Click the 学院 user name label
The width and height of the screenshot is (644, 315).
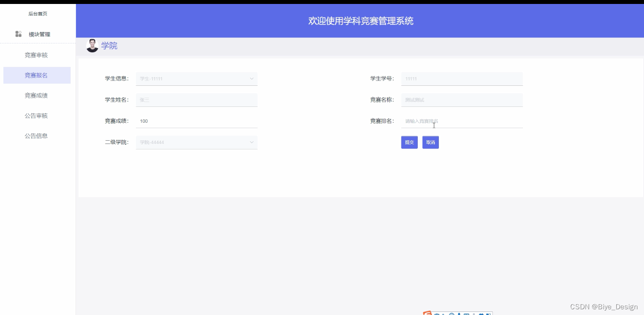pyautogui.click(x=109, y=46)
